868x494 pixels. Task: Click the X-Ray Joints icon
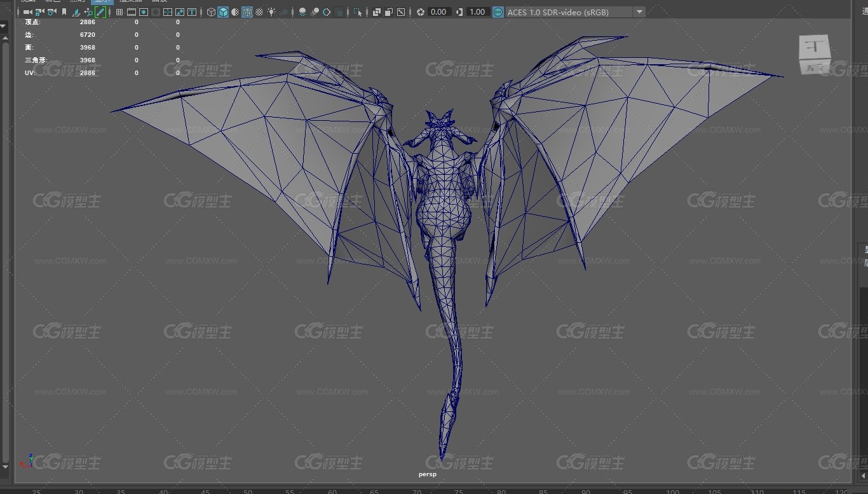click(401, 12)
